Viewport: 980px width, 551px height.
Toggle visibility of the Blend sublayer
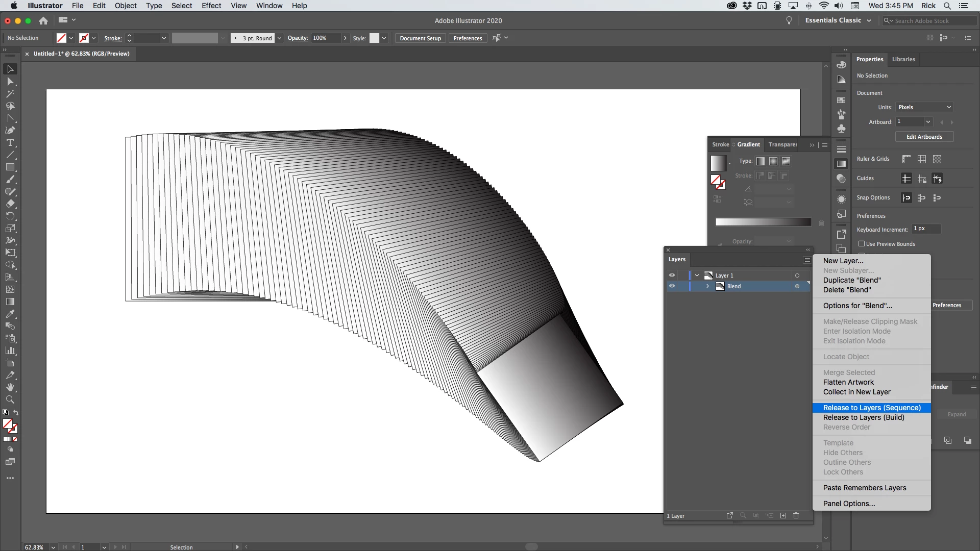click(x=672, y=286)
